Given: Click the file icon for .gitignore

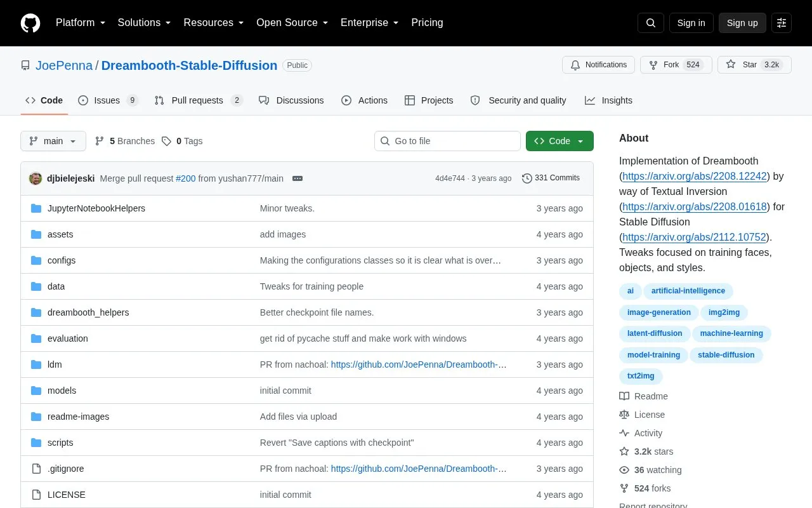Looking at the screenshot, I should [36, 469].
